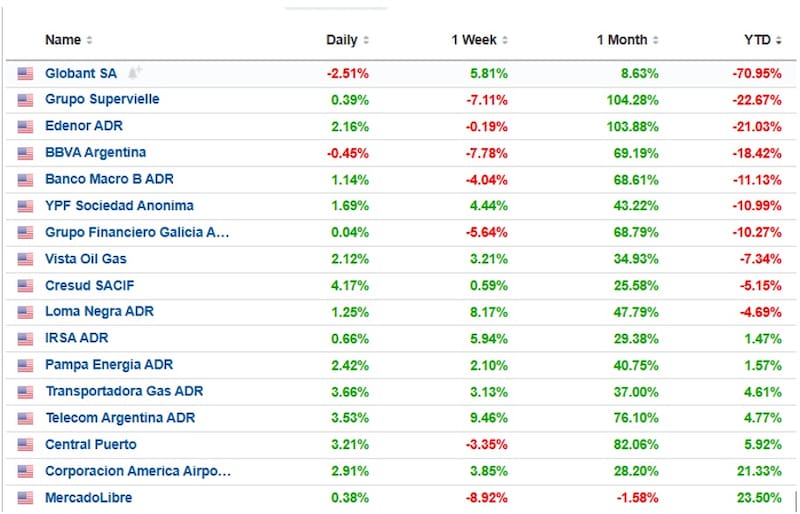
Task: Click the US flag icon next to Grupo Supervielle
Action: coord(25,100)
